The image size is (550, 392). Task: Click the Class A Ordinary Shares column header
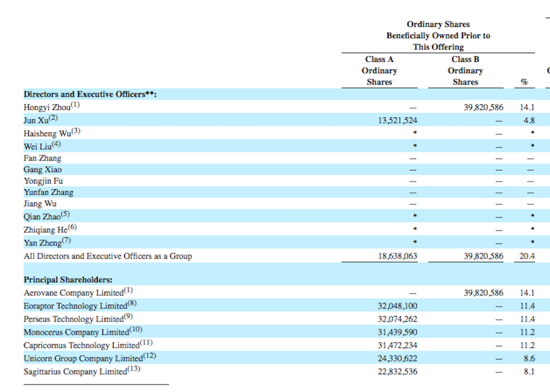[x=379, y=71]
